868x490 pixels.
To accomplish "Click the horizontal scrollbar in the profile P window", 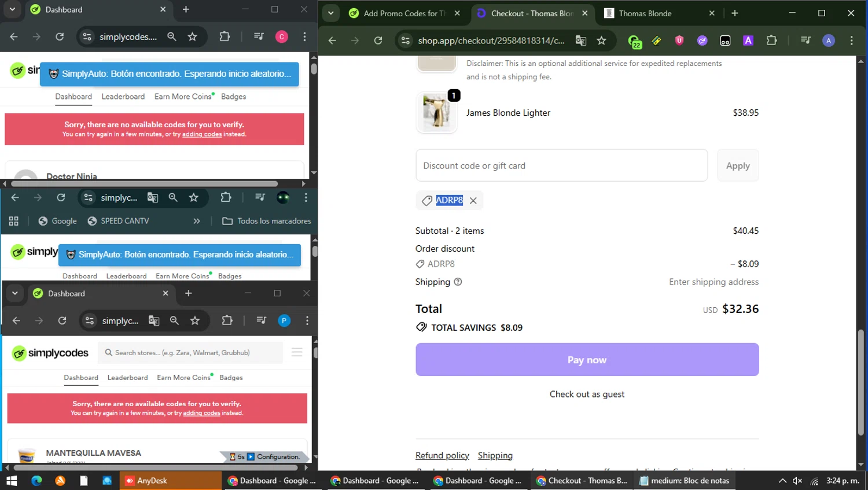I will click(156, 467).
